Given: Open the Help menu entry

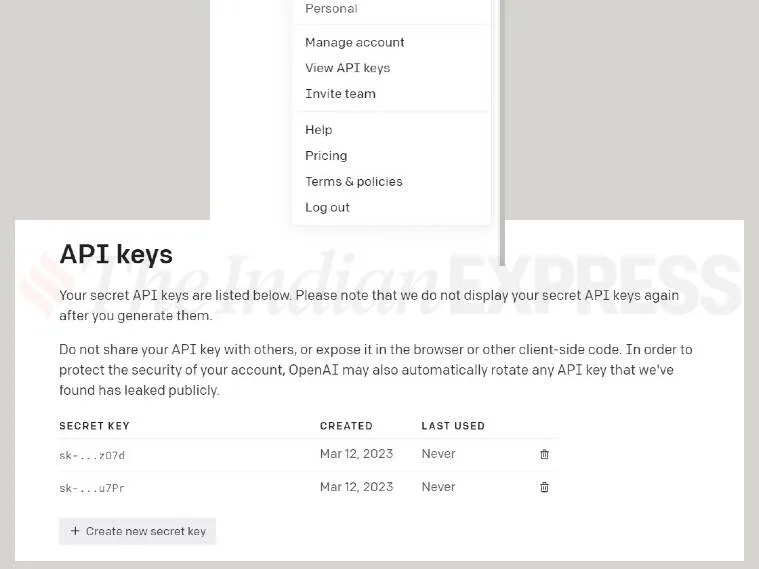Looking at the screenshot, I should click(318, 130).
